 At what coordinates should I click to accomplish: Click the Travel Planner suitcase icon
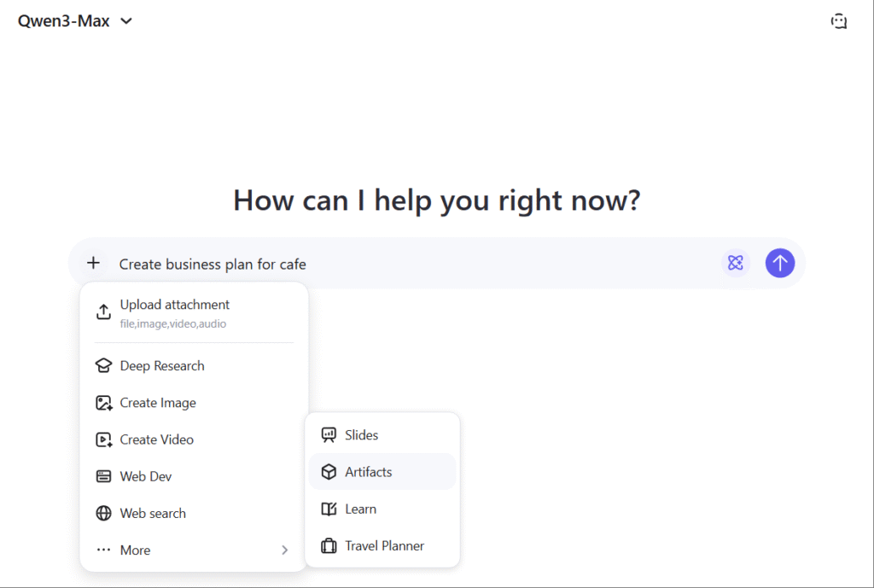click(x=329, y=545)
